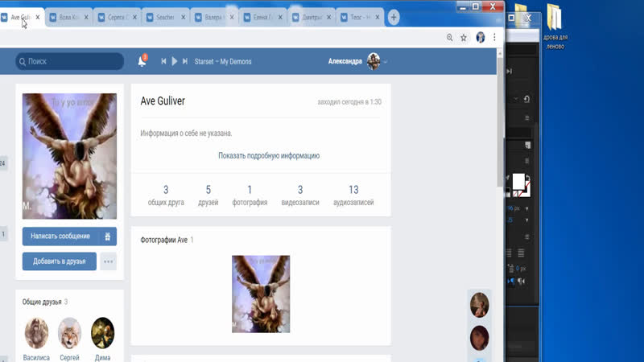Screen dimensions: 644x362
Task: Open Chrome three-dot menu
Action: point(494,37)
